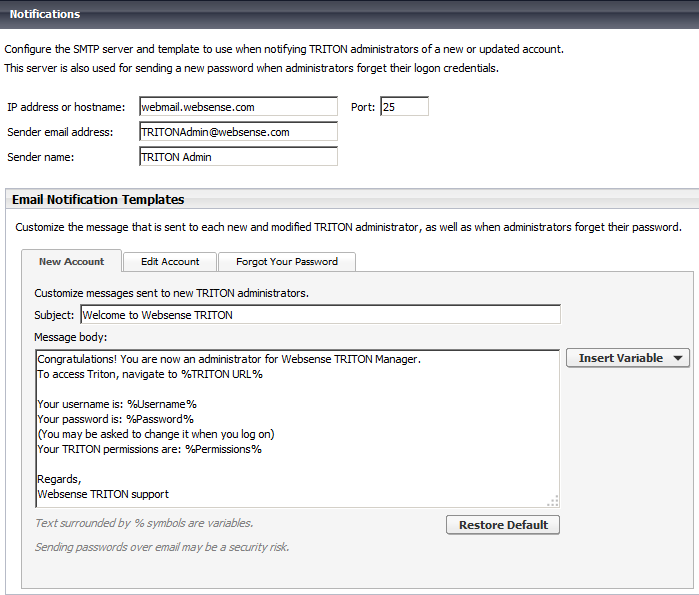The height and width of the screenshot is (595, 699).
Task: Click the 'Text surrounded by % symbols' note
Action: tap(144, 523)
